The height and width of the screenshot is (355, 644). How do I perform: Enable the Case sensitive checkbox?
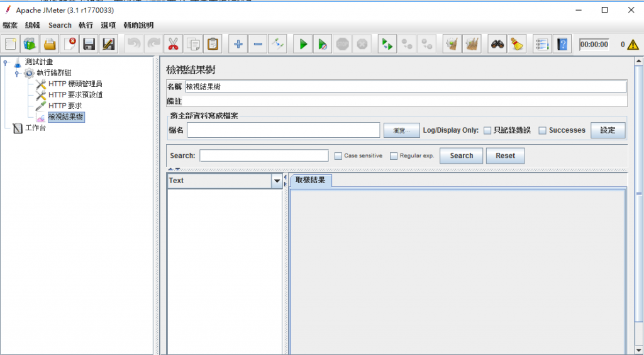click(x=338, y=156)
